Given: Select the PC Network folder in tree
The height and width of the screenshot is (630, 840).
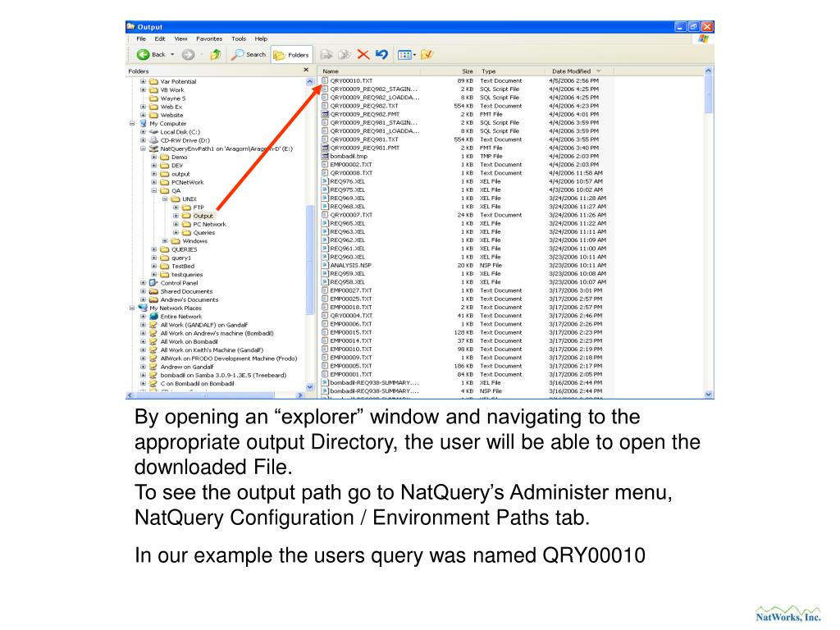Looking at the screenshot, I should pyautogui.click(x=209, y=225).
